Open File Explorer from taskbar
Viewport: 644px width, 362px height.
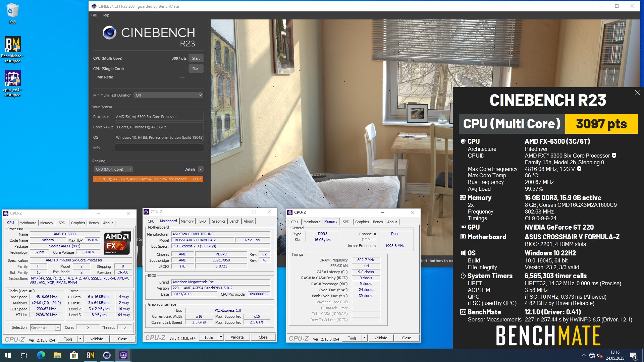coord(57,355)
